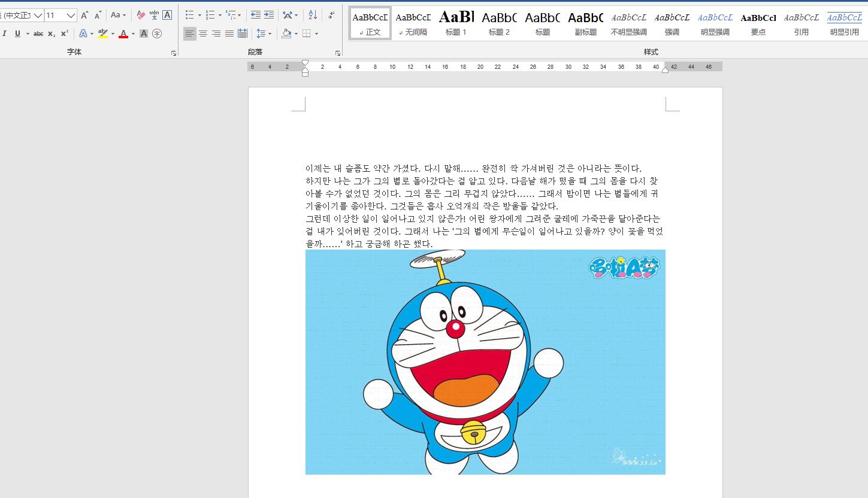Toggle strikethrough text formatting
Screen dimensions: 868x498
[38, 34]
